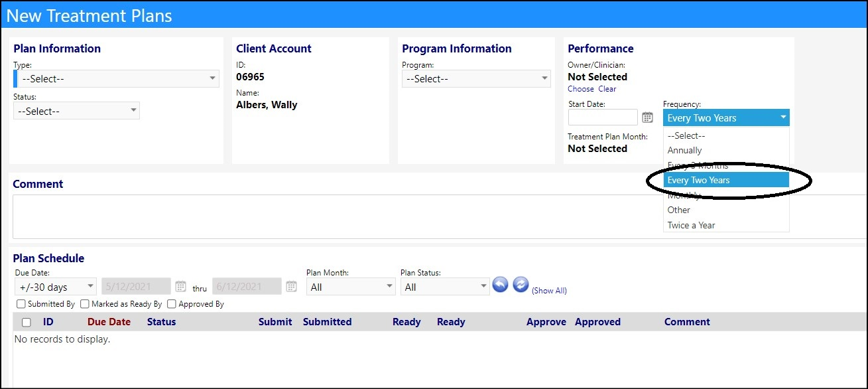Check the select-all checkbox in table header
The width and height of the screenshot is (868, 389).
click(27, 323)
